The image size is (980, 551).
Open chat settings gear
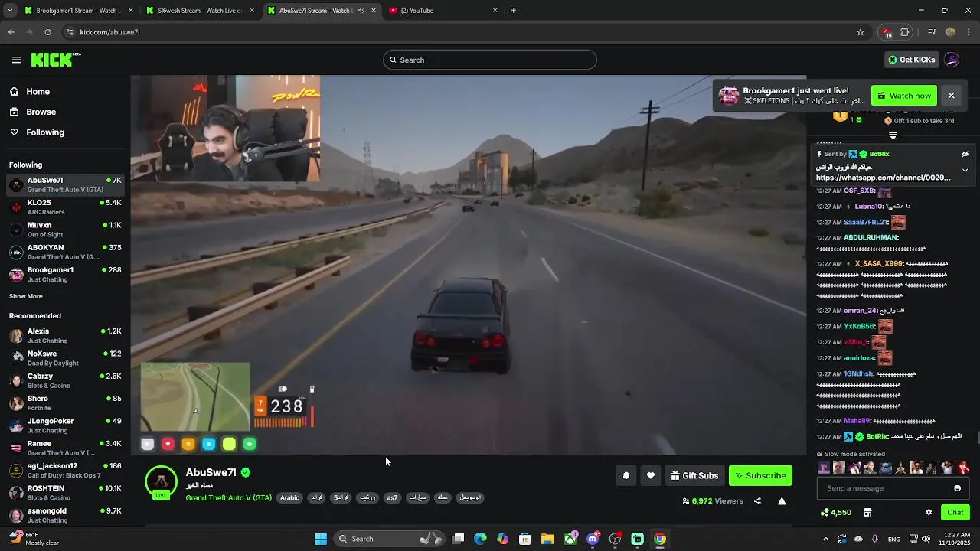click(x=929, y=513)
